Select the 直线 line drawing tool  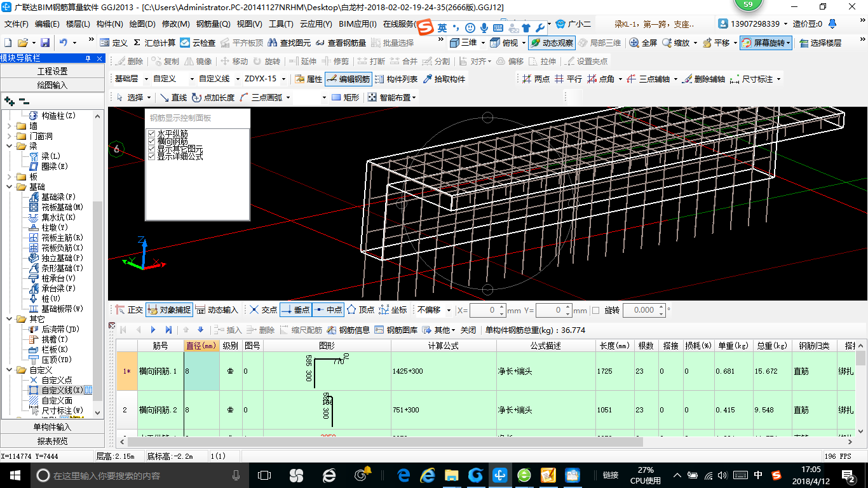173,97
